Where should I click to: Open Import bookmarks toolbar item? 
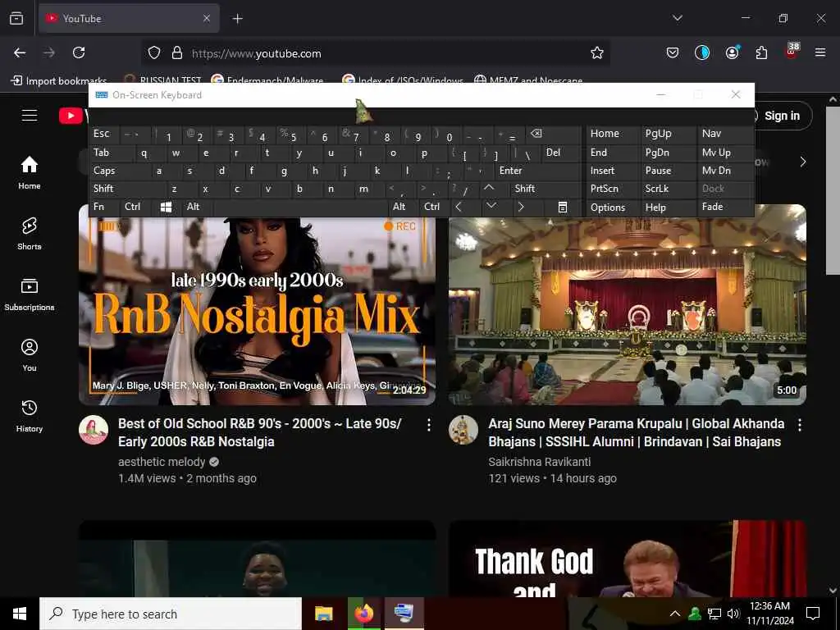click(59, 81)
